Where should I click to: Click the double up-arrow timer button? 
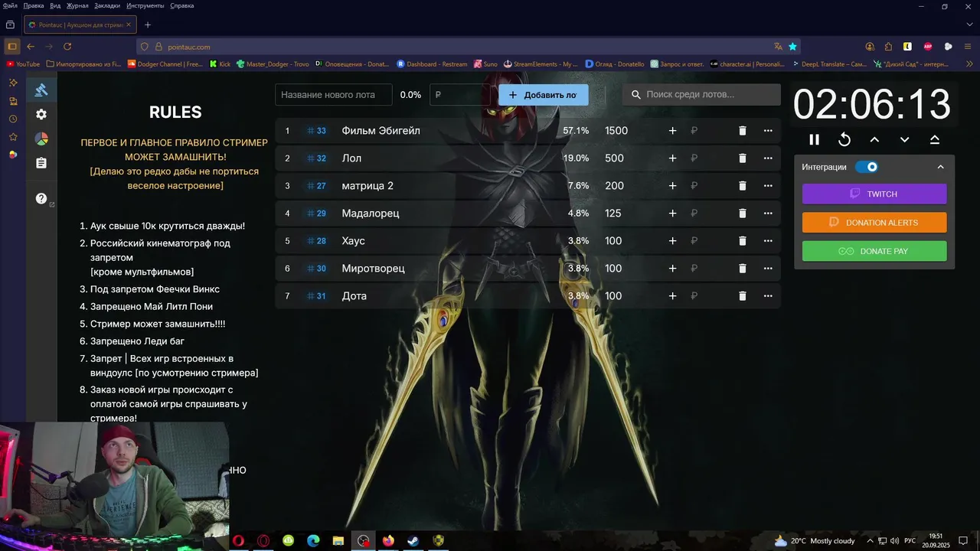pyautogui.click(x=935, y=139)
